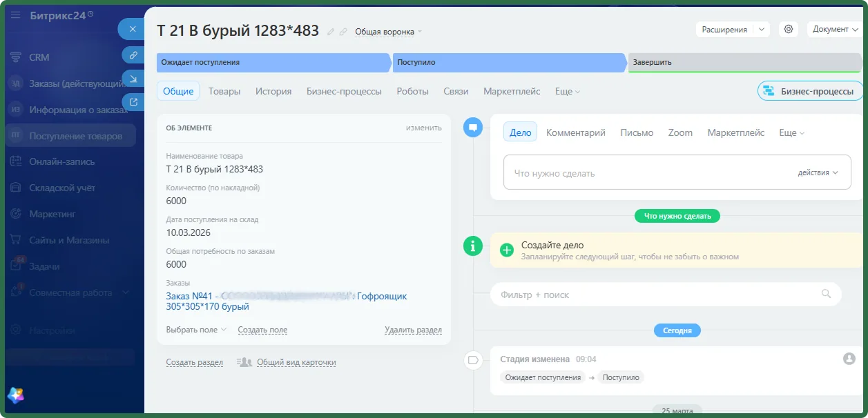Viewport: 868px width, 418px height.
Task: Click the minimize arrow icon on slider edge
Action: click(133, 79)
